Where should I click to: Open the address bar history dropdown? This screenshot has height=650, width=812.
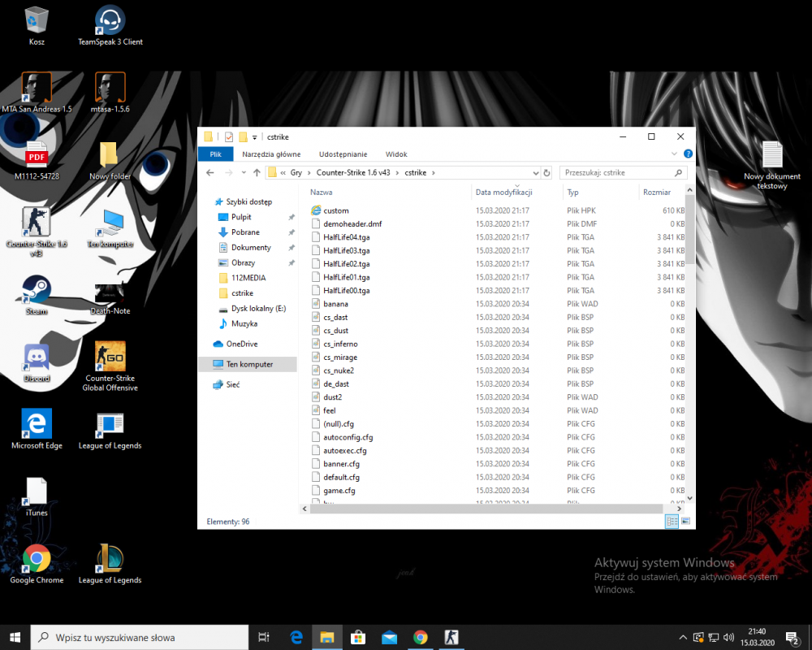(535, 172)
